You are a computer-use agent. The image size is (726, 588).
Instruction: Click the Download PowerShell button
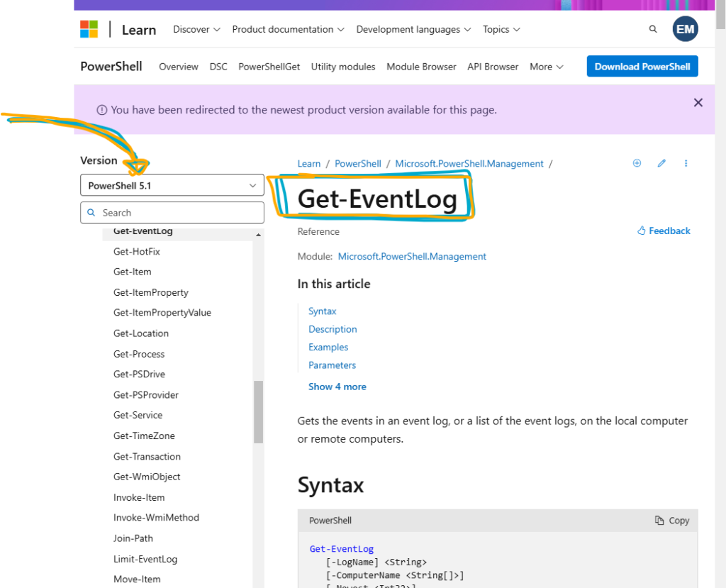click(x=642, y=66)
